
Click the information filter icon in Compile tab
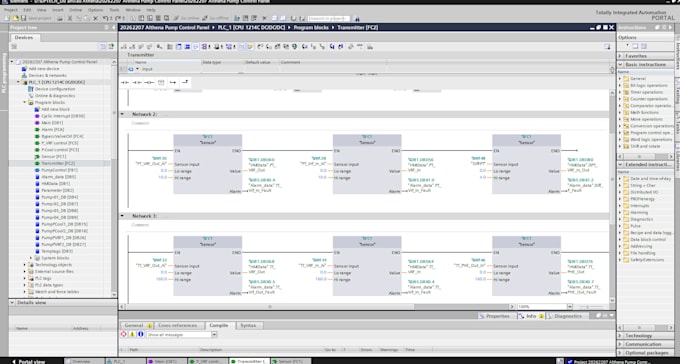coord(141,334)
